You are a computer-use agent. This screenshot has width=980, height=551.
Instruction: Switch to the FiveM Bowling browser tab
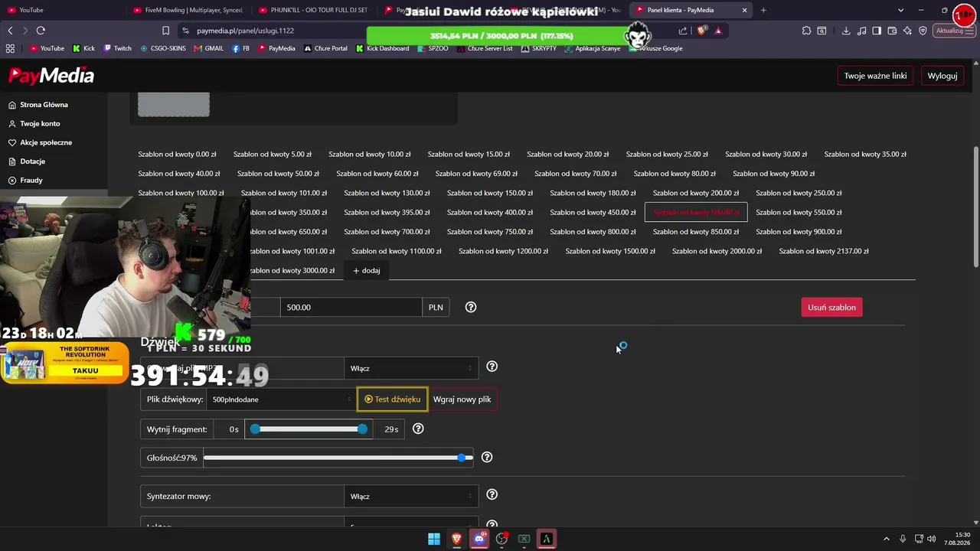tap(188, 10)
